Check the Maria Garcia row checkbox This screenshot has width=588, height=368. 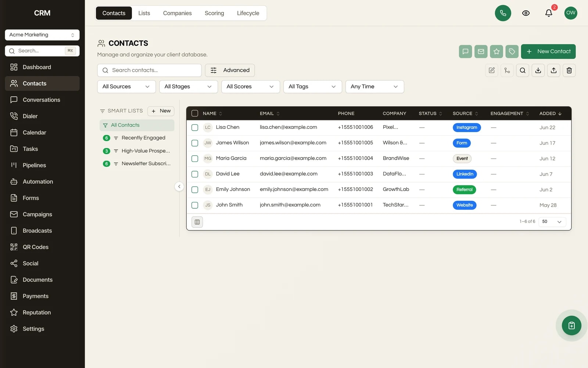pos(195,159)
